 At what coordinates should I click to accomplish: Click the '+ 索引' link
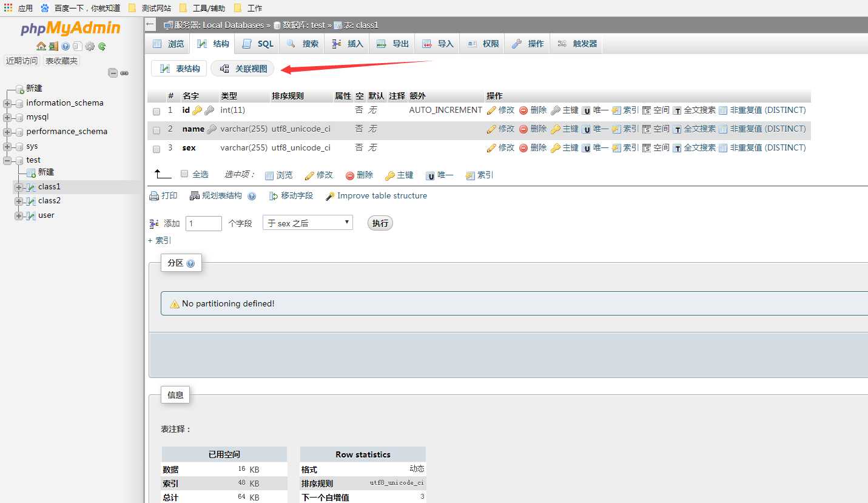160,241
